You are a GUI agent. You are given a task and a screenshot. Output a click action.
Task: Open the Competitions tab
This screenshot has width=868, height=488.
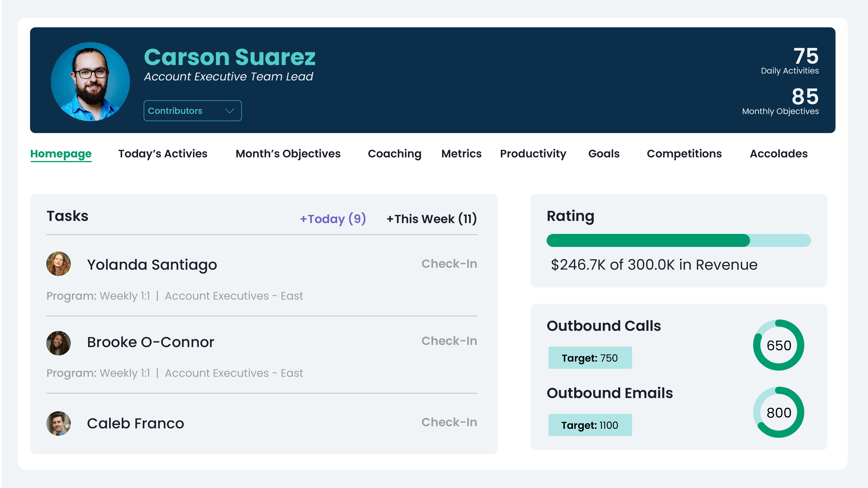(684, 153)
